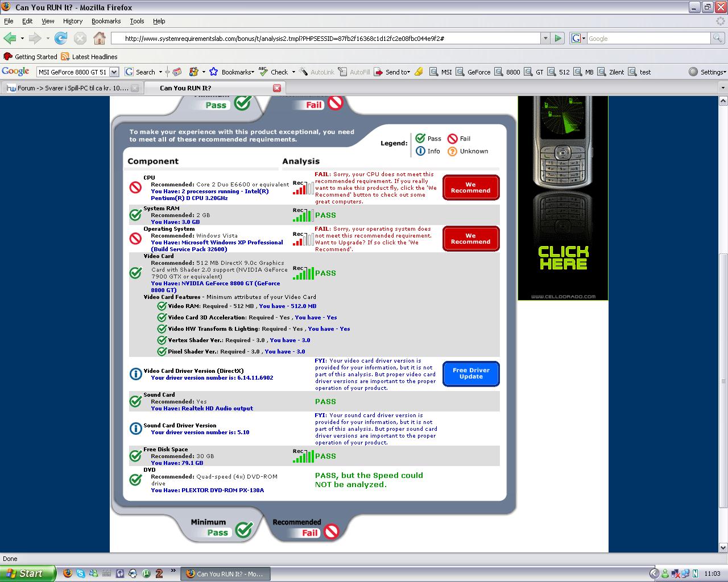Launch Skype from Quick Launch
728x582 pixels.
(81, 573)
